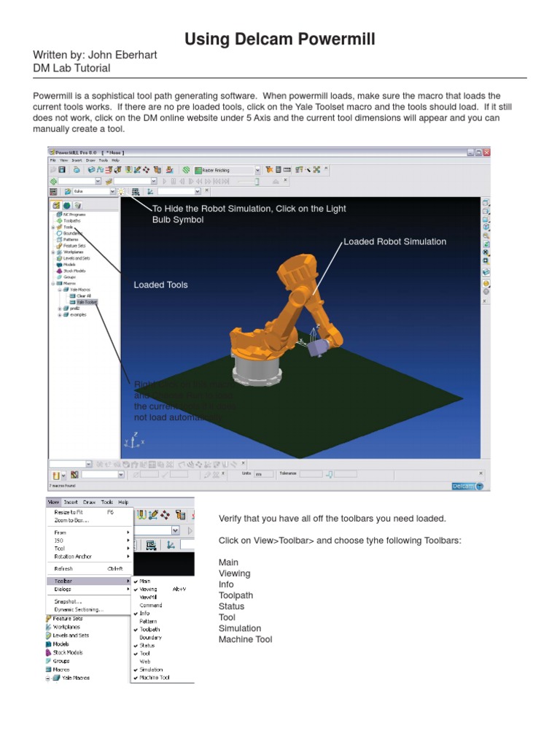Select NC Programs in explorer tree

[x=74, y=214]
